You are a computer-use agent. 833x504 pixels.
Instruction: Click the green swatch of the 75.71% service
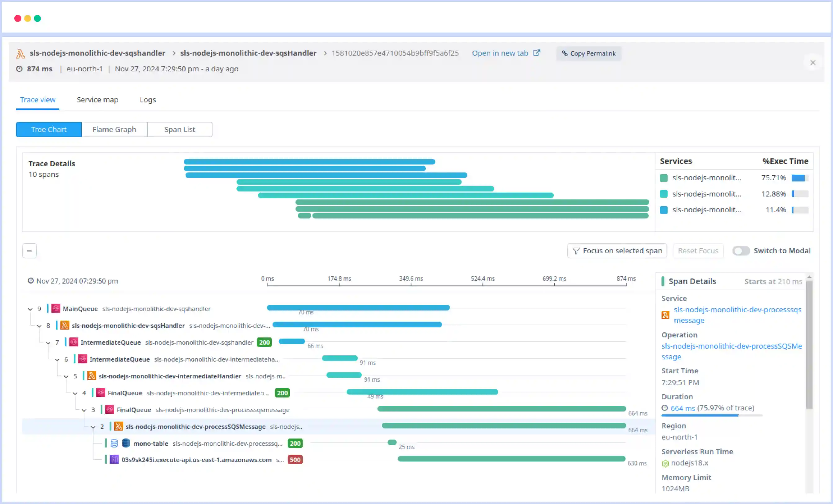(x=664, y=178)
